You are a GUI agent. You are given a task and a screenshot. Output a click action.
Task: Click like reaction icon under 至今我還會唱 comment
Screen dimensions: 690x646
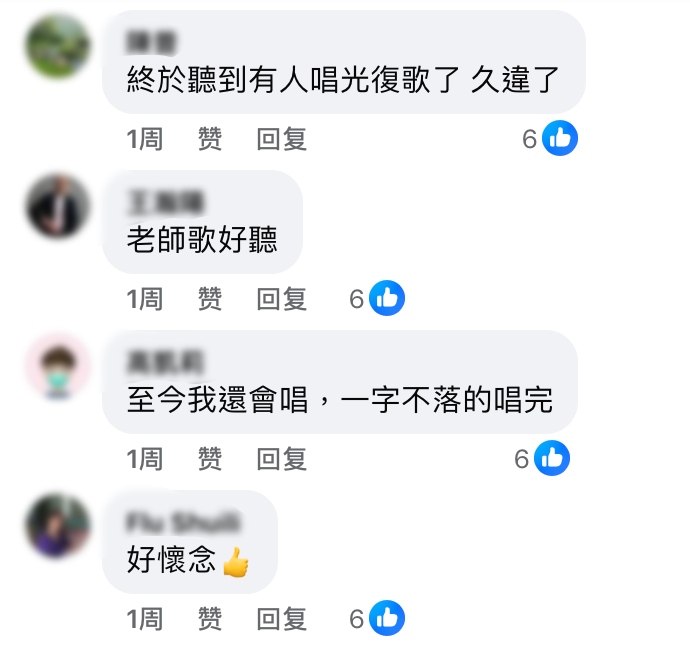[x=552, y=458]
